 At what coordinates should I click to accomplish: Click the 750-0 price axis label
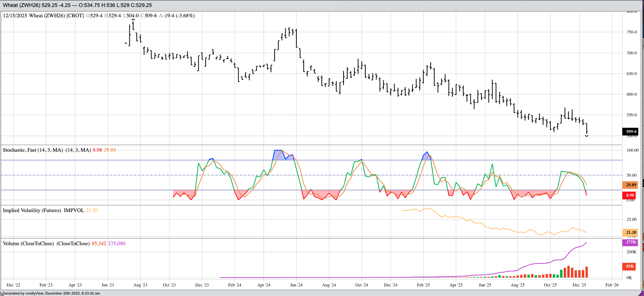[x=631, y=32]
